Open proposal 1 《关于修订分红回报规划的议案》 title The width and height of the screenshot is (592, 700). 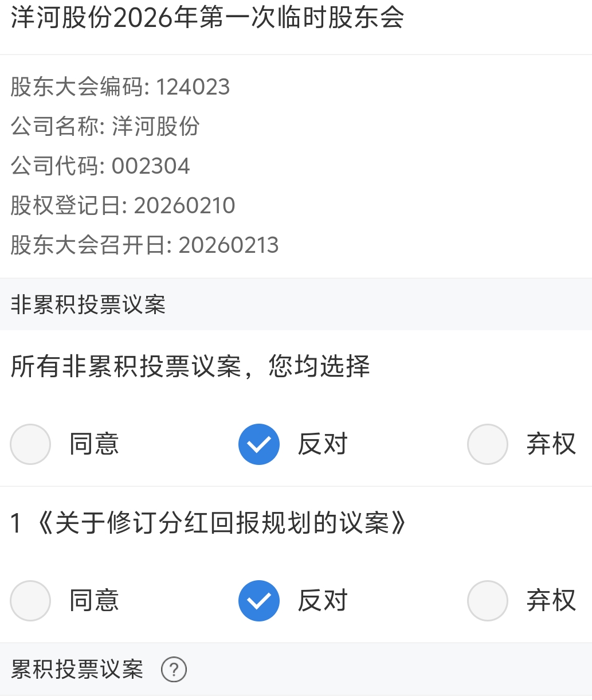point(209,523)
